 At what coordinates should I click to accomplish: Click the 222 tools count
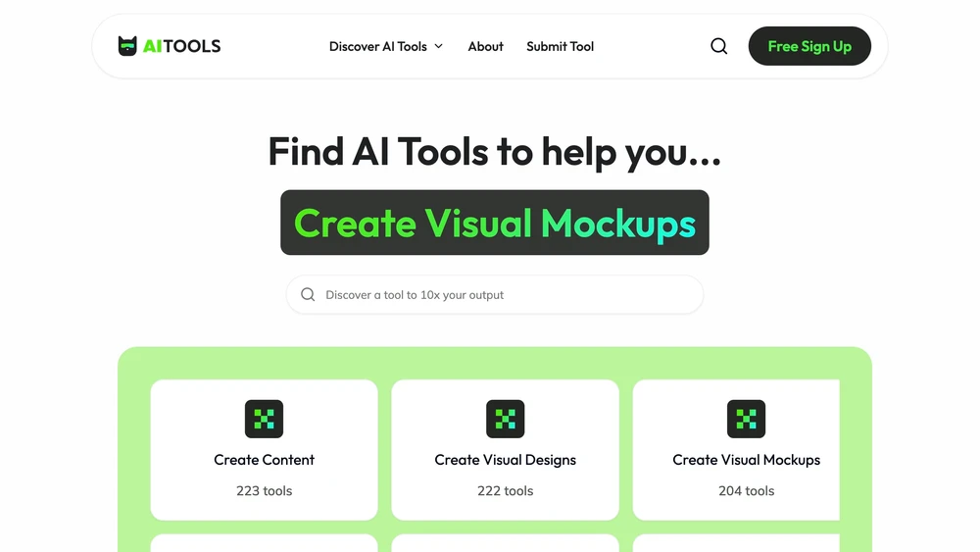click(x=505, y=491)
